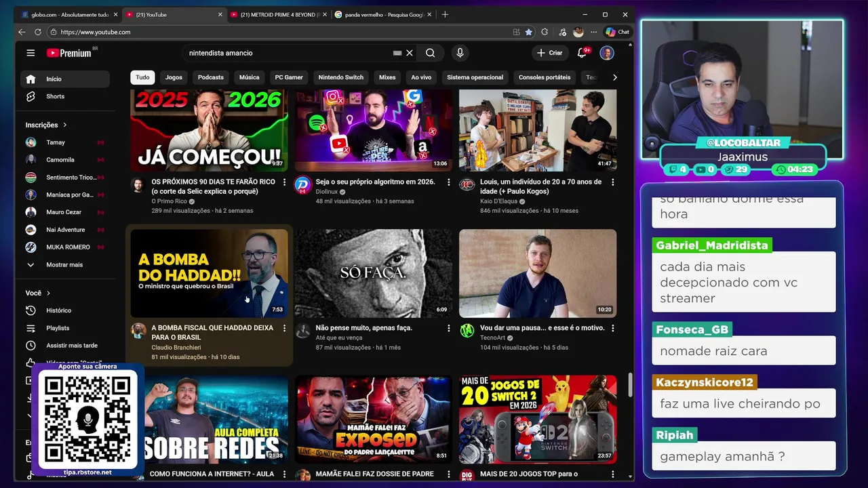Open Claudio Branchieri channel link
Screen dimensions: 868x488
[176, 348]
